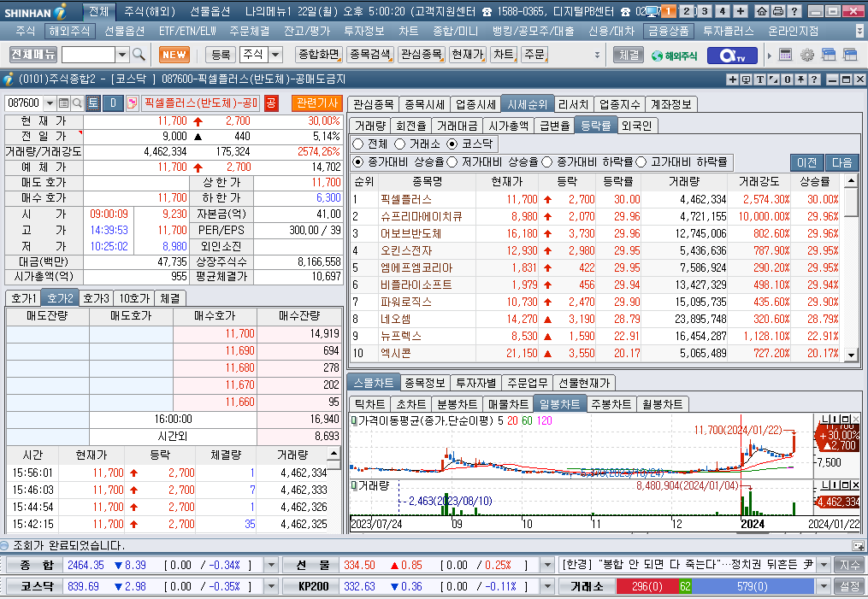Select the 코스닥 radio button
Viewport: 868px width, 599px height.
tap(452, 144)
